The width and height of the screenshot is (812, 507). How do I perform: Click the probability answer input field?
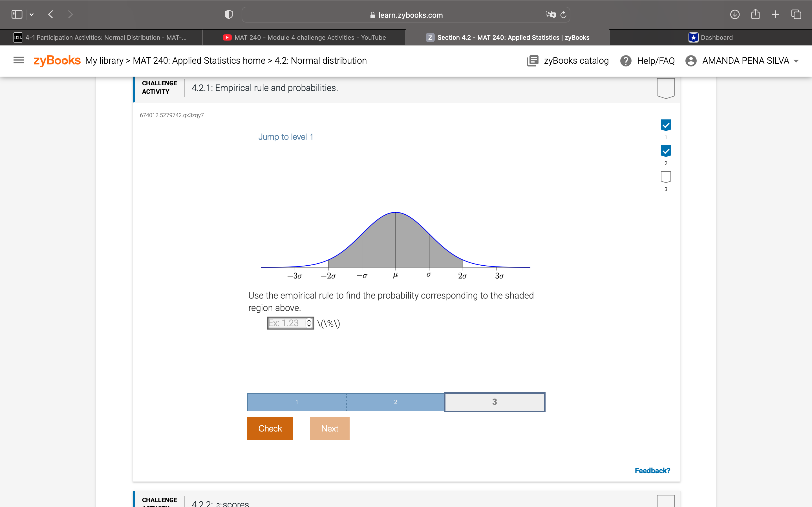click(287, 323)
